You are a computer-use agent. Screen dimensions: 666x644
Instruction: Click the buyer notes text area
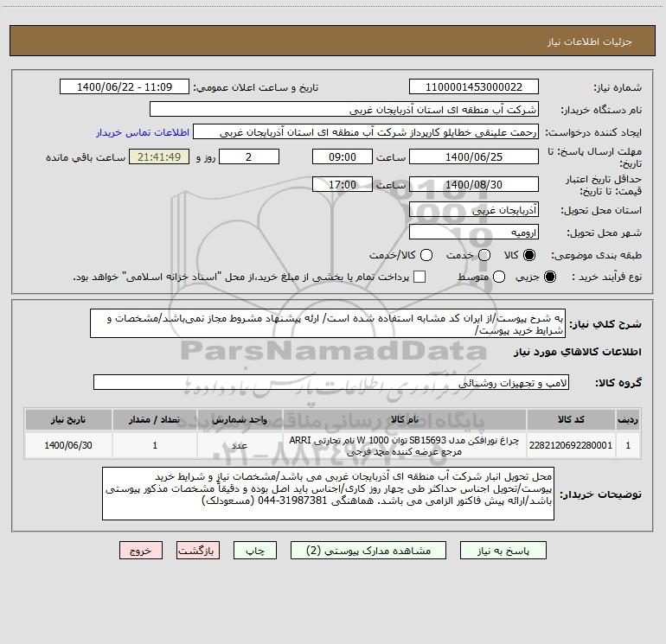click(x=329, y=494)
